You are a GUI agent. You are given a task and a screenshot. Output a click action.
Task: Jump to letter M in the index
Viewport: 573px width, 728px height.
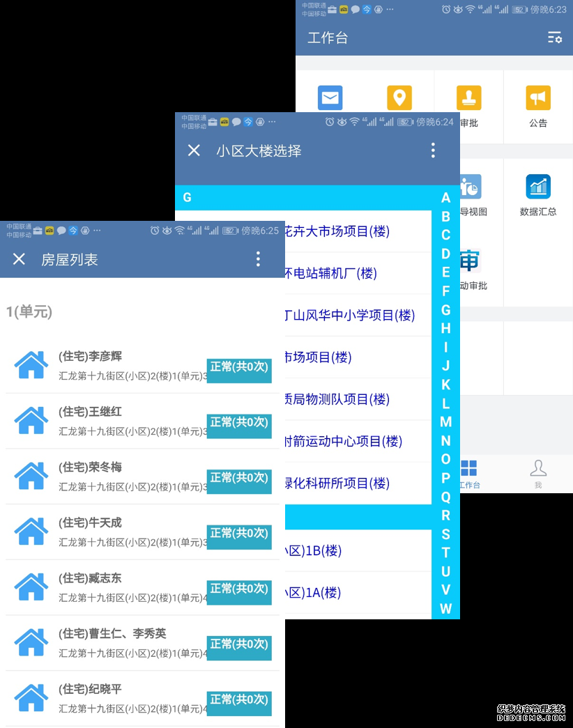click(x=445, y=421)
